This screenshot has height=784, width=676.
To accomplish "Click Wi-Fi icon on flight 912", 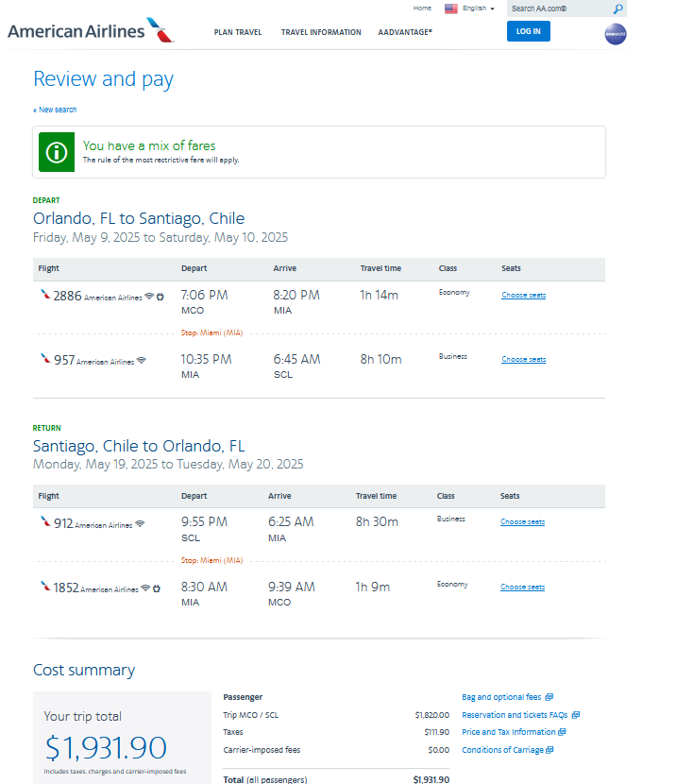I will (x=140, y=524).
